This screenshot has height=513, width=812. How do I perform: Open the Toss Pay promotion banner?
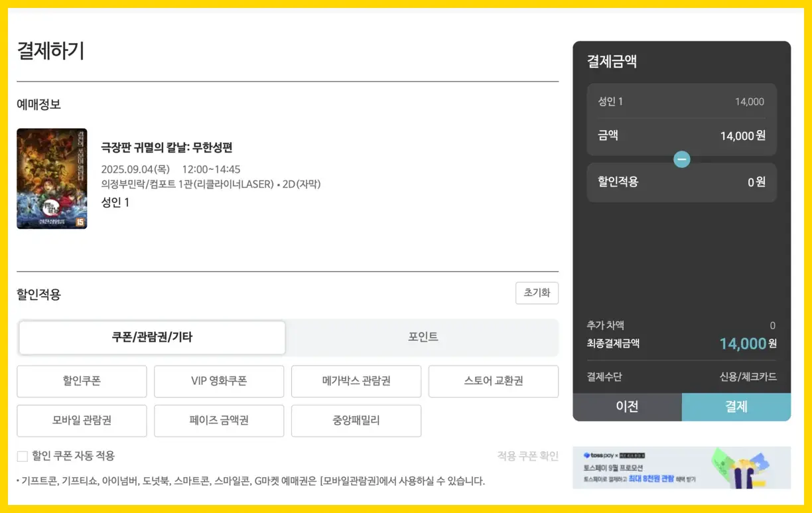pyautogui.click(x=681, y=468)
